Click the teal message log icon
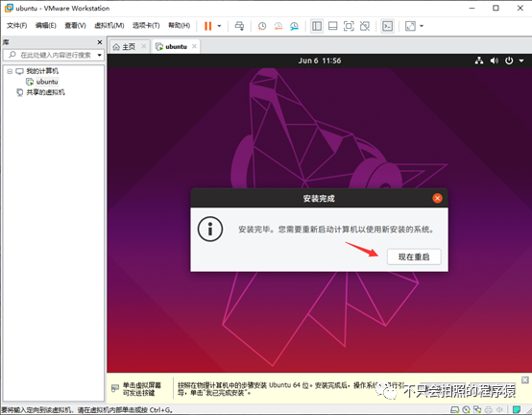This screenshot has height=415, width=532. tap(517, 409)
